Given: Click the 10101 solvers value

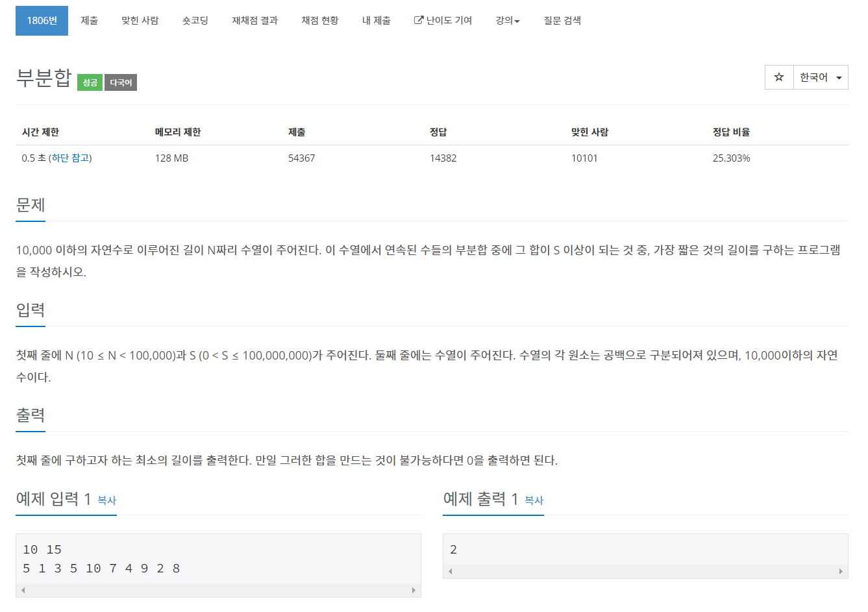Looking at the screenshot, I should (x=584, y=158).
